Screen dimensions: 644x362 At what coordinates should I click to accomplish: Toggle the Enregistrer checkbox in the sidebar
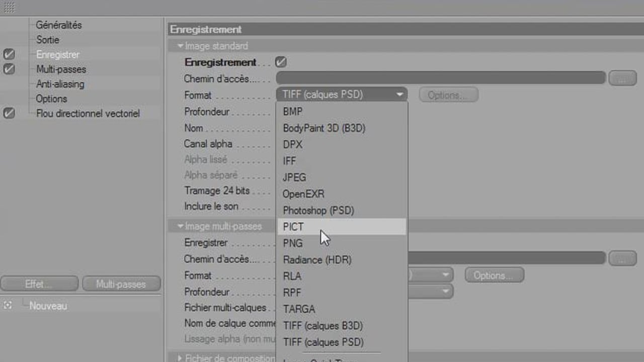click(x=9, y=54)
